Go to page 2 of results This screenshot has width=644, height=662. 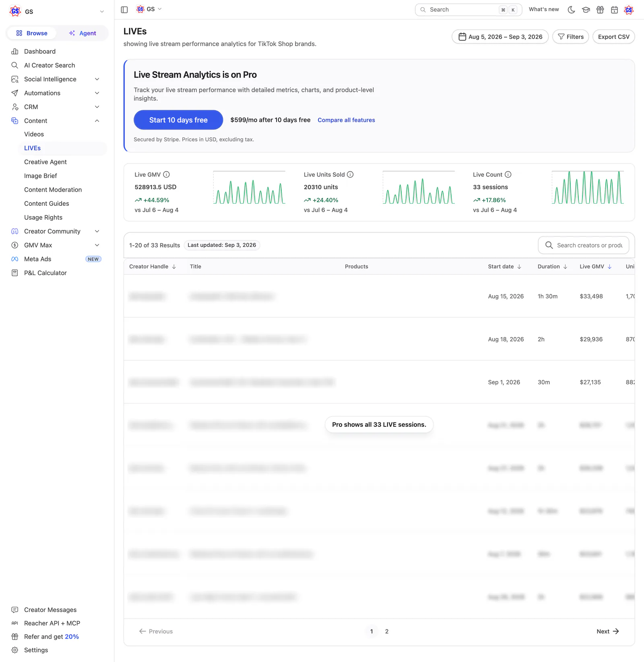pos(387,631)
